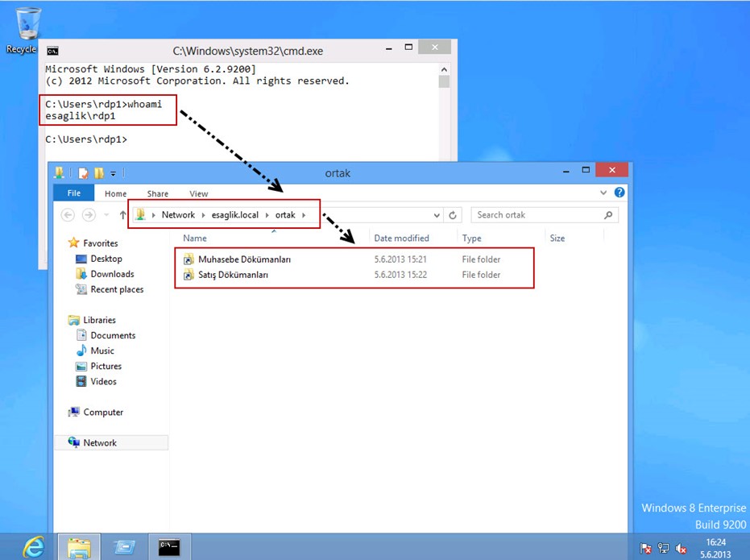This screenshot has width=750, height=560.
Task: Click Satış Dökümanları folder shortcut icon
Action: 189,275
